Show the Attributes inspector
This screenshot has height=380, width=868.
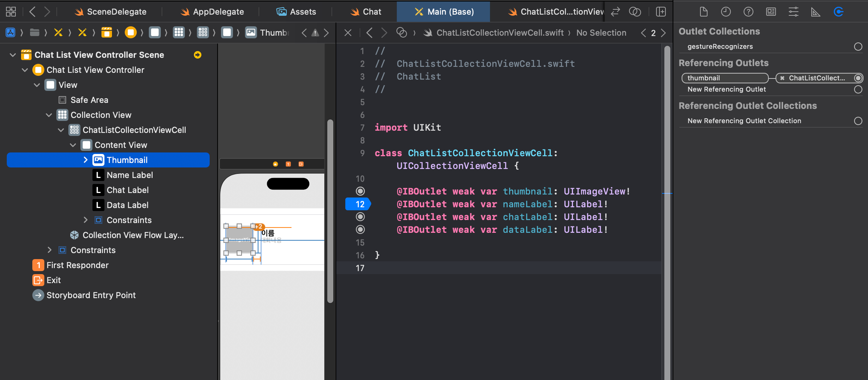[793, 12]
